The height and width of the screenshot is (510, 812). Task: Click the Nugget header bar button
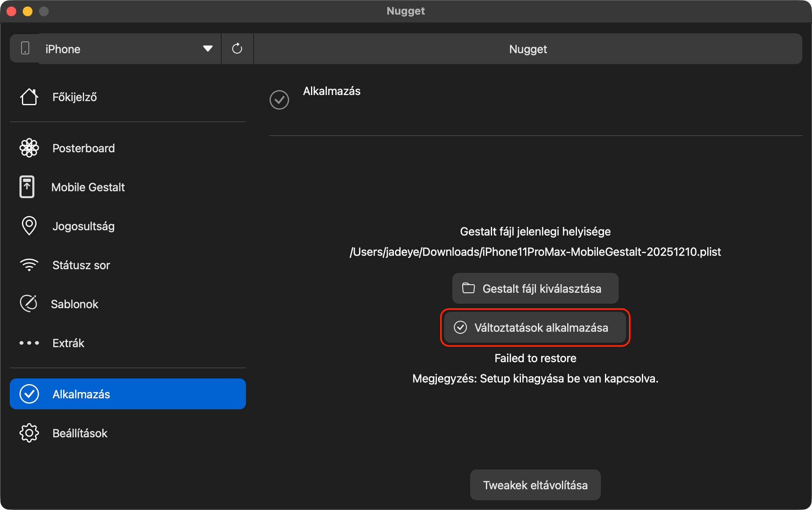pos(527,49)
